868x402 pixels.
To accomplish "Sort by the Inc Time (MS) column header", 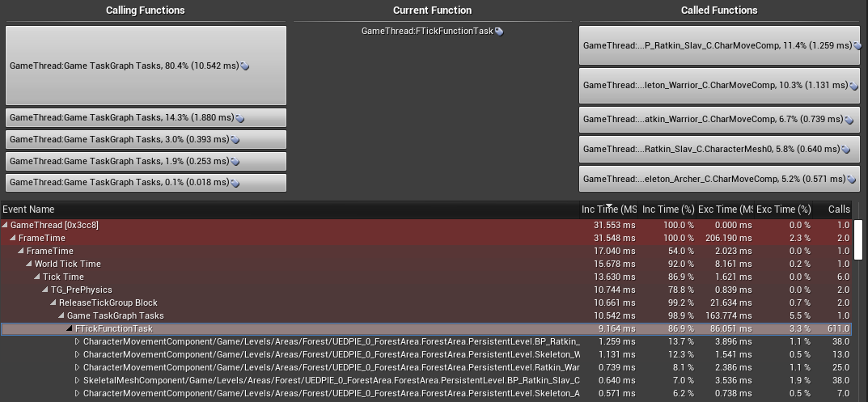I will pos(609,209).
